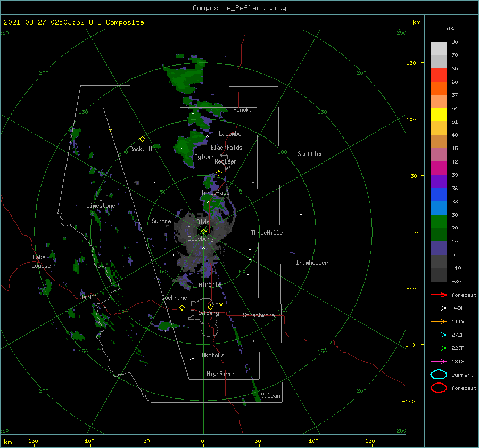The height and width of the screenshot is (448, 479).
Task: Select the yellow 51–54 dBZ color swatch
Action: coord(439,115)
